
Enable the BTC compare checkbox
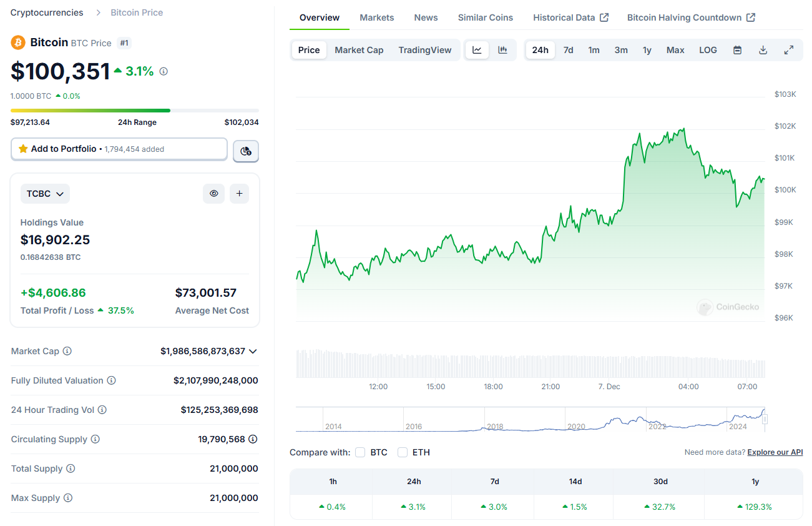(360, 452)
